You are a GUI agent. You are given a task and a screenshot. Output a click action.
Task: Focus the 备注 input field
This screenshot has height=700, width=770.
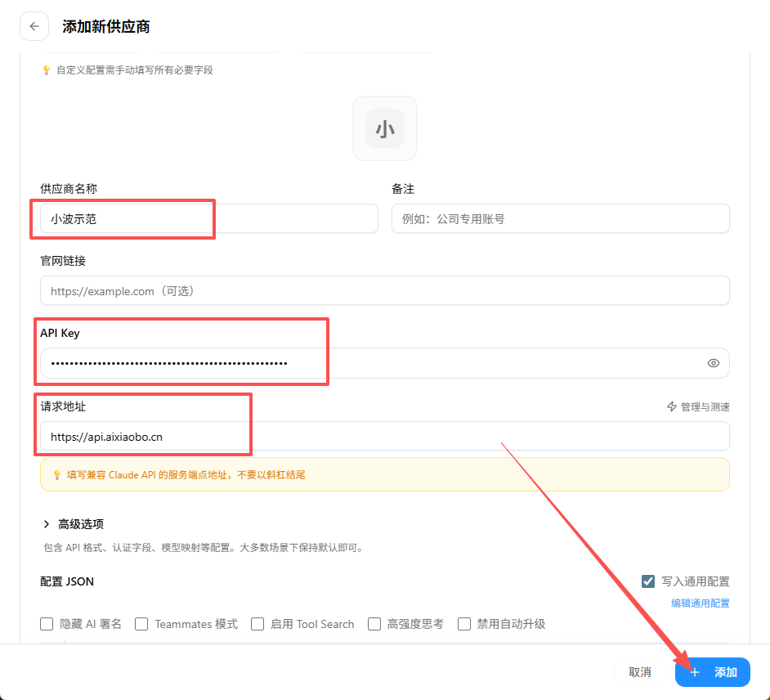(x=560, y=218)
